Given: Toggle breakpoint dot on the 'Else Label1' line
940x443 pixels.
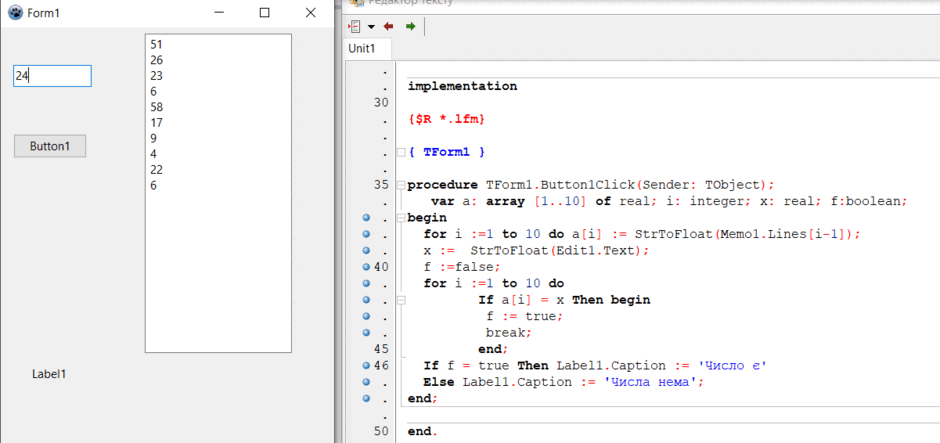Looking at the screenshot, I should (366, 381).
